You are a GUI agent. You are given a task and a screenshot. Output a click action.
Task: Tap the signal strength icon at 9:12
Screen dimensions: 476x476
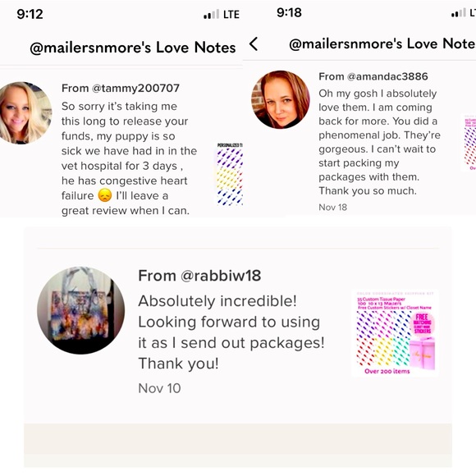coord(211,14)
